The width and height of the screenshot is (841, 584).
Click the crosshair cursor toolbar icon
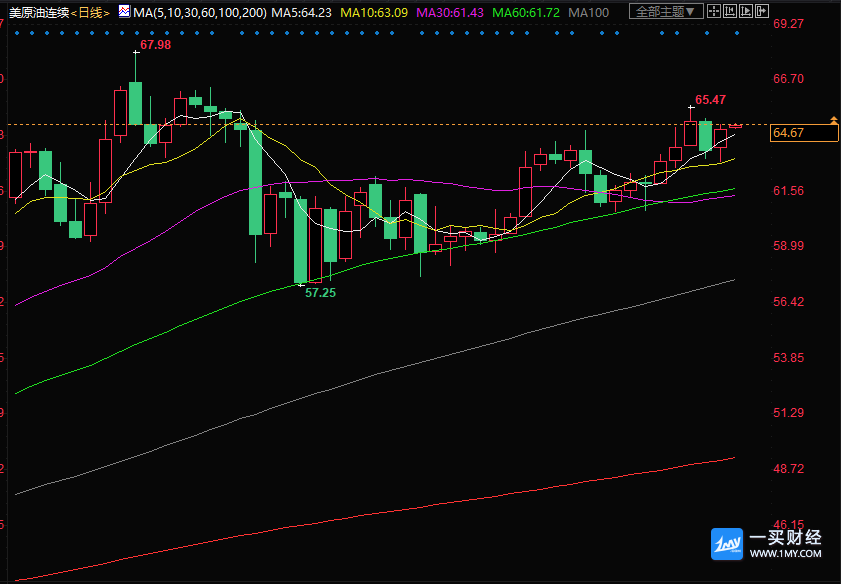(x=713, y=11)
